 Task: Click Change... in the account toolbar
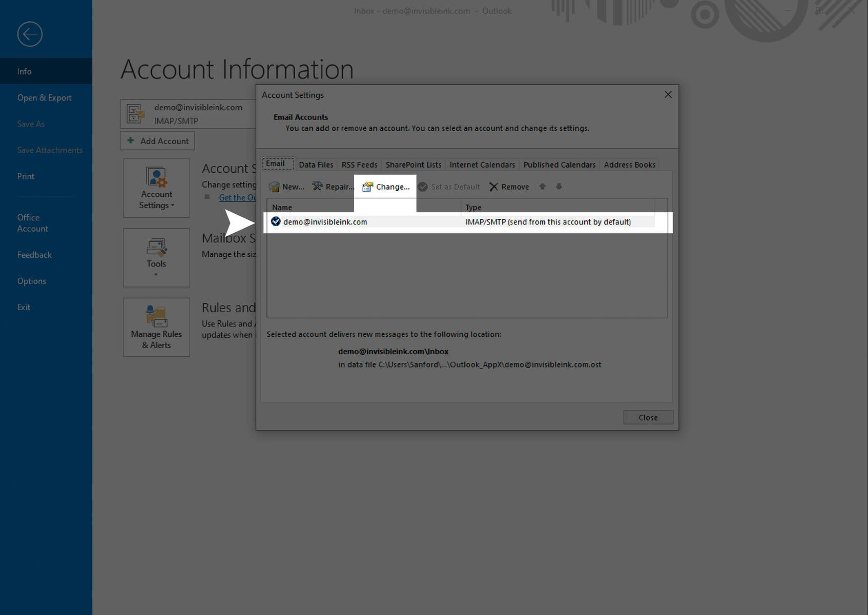386,187
